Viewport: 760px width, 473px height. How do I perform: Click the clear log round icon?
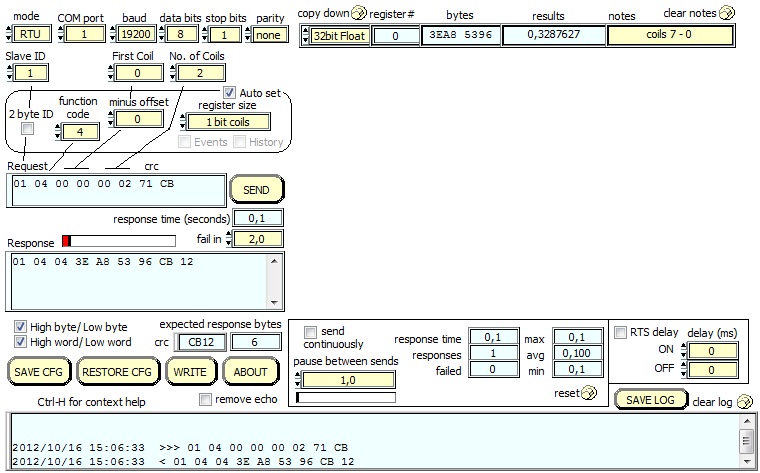point(744,402)
